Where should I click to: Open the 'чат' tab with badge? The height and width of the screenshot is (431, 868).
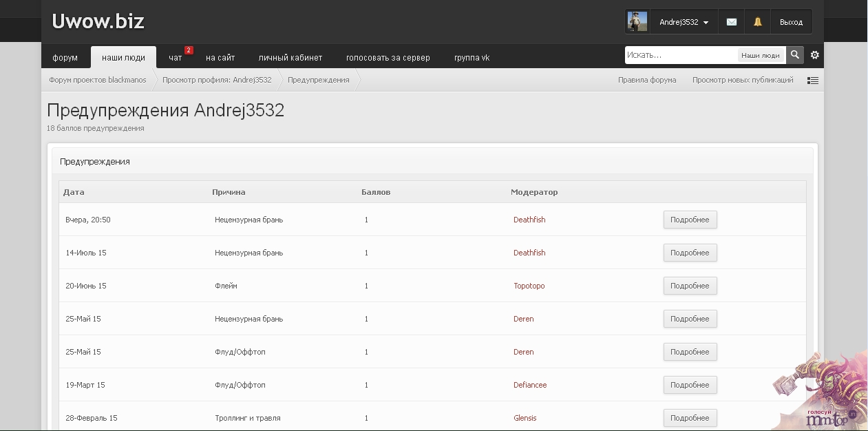[x=176, y=58]
